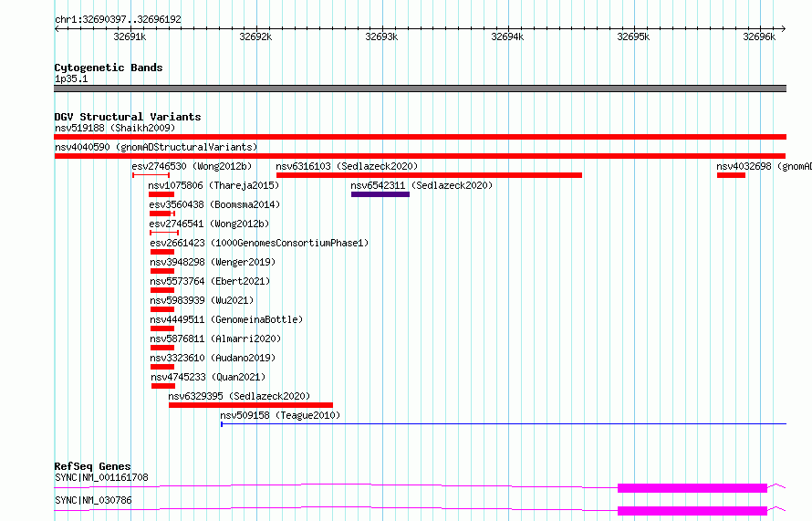Screen dimensions: 812x521
Task: Click the RefSeq Genes track title
Action: [92, 466]
